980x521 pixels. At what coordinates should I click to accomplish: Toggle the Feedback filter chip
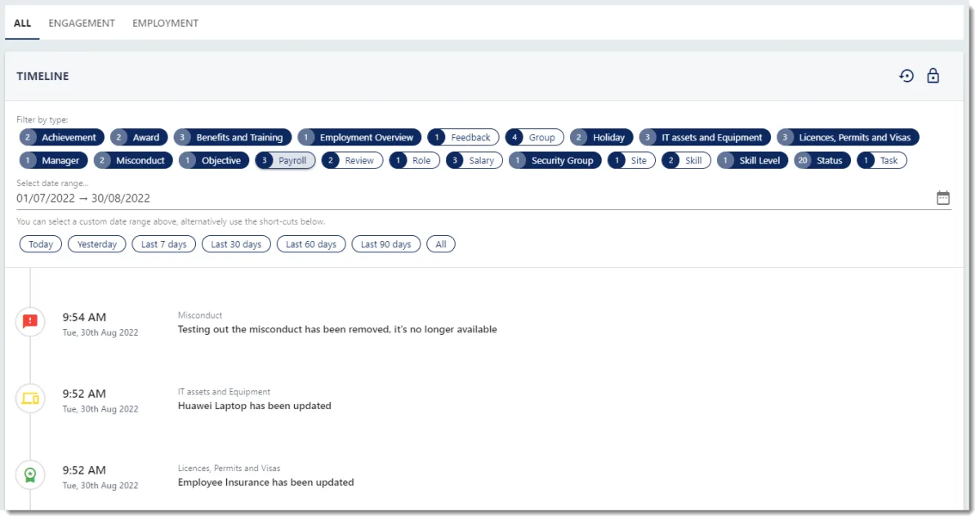463,137
